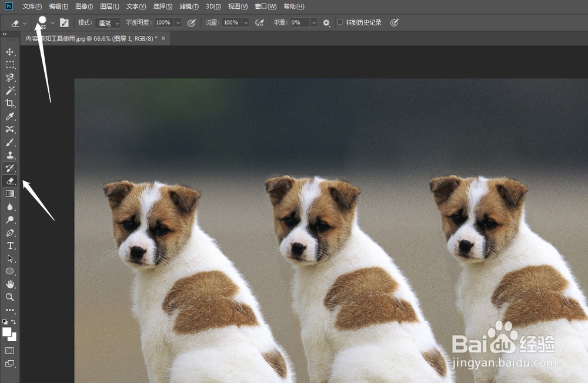Select the Rectangular Marquee tool
Viewport: 588px width, 383px height.
pos(10,65)
